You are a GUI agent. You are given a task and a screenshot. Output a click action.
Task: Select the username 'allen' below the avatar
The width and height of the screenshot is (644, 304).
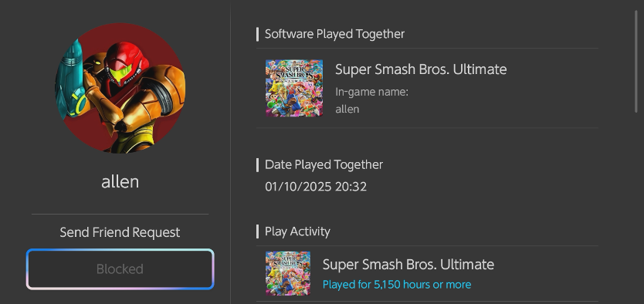(120, 182)
